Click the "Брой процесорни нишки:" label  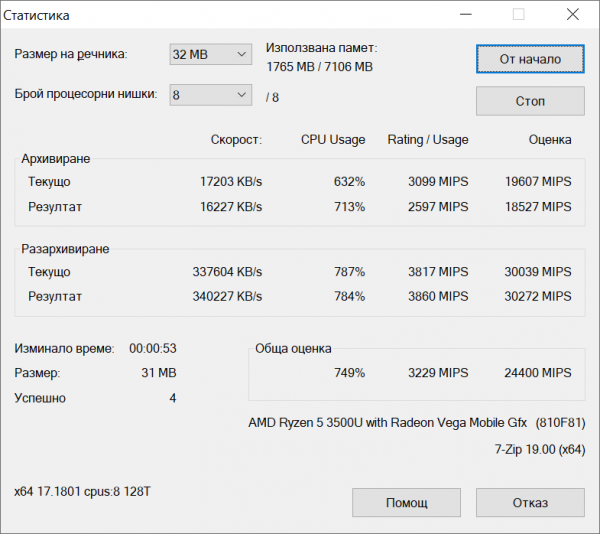(86, 94)
